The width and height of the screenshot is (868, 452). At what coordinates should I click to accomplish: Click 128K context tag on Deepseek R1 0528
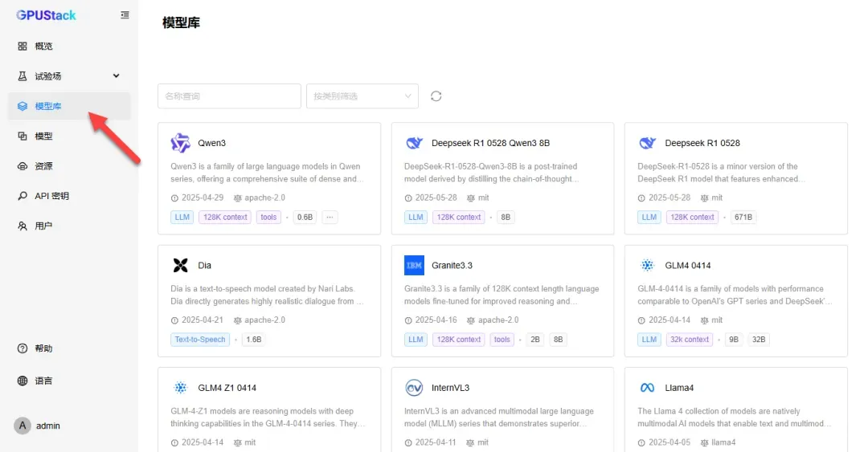coord(692,218)
